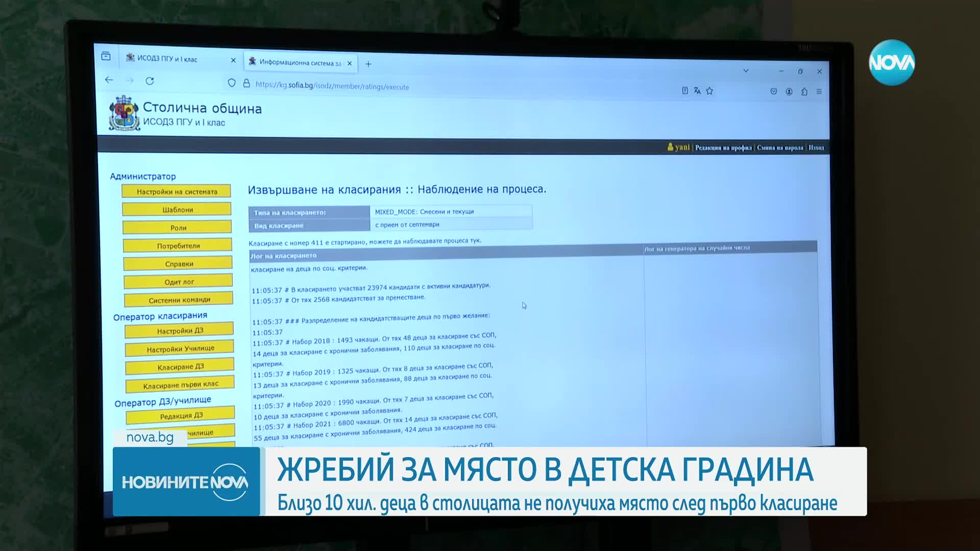The image size is (980, 551).
Task: Toggle reader view icon in address bar
Action: click(685, 90)
